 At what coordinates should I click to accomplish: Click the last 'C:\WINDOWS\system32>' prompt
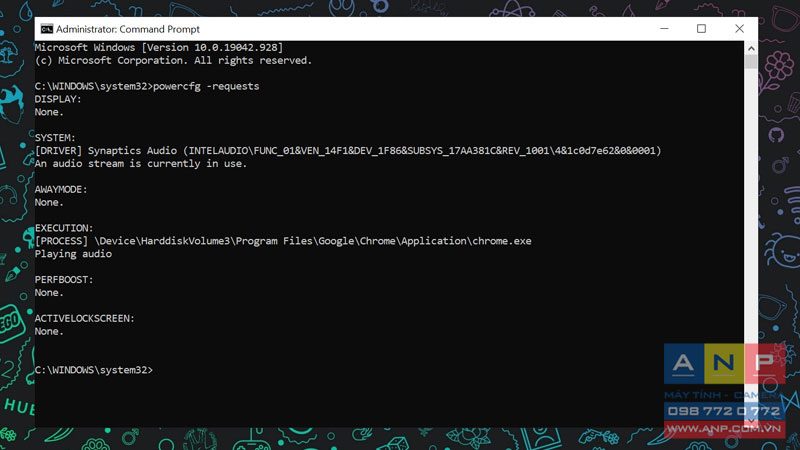point(94,370)
